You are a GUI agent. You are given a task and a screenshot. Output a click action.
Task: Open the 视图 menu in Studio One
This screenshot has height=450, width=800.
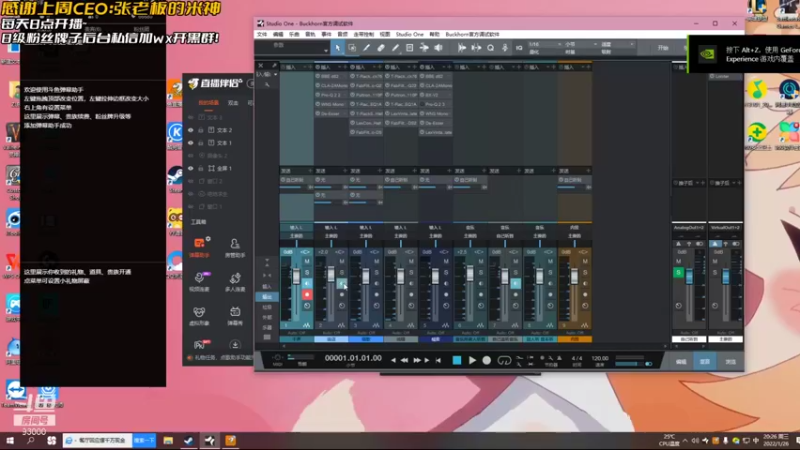[385, 34]
